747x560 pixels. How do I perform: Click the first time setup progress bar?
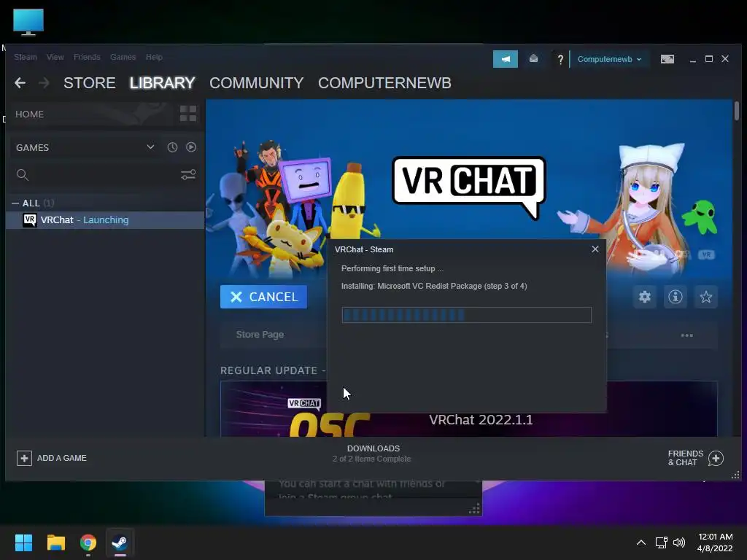tap(466, 315)
